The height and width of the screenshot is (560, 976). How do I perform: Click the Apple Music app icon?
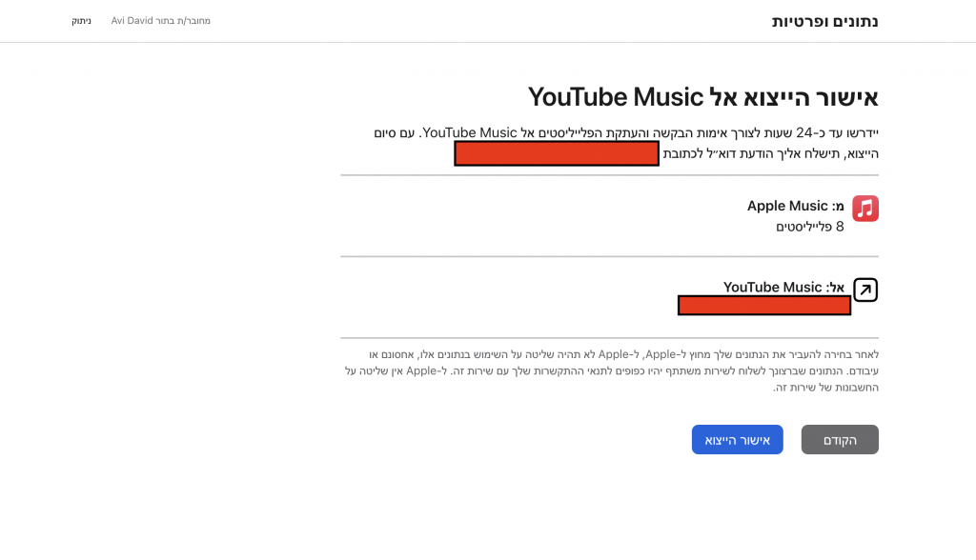pyautogui.click(x=865, y=209)
